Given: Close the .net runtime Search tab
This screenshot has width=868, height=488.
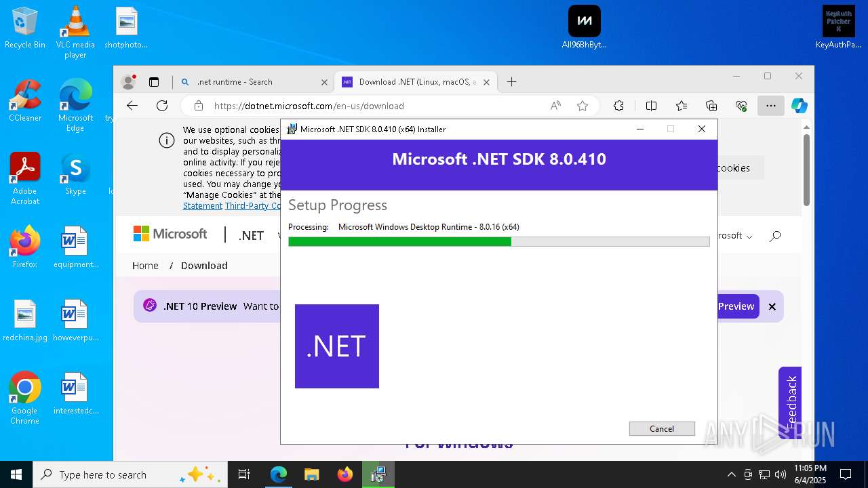Looking at the screenshot, I should click(x=324, y=82).
